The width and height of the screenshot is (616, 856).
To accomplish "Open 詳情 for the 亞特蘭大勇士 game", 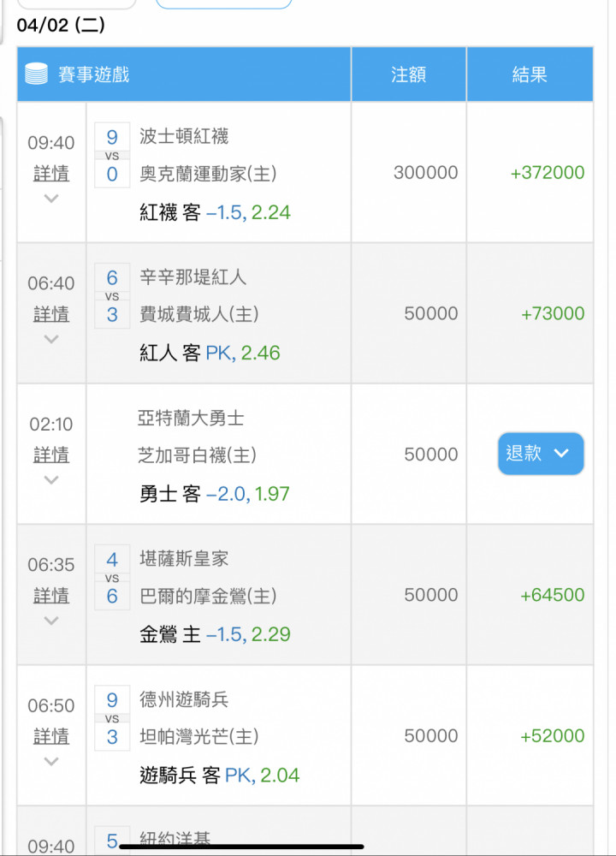I will [51, 455].
